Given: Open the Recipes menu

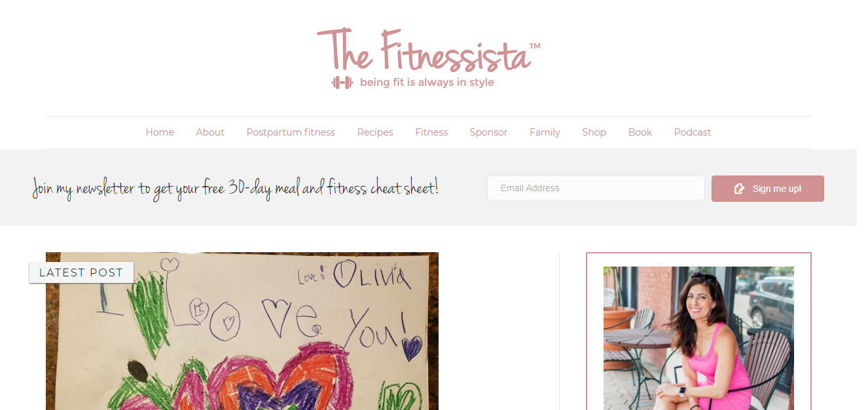Looking at the screenshot, I should pyautogui.click(x=375, y=132).
